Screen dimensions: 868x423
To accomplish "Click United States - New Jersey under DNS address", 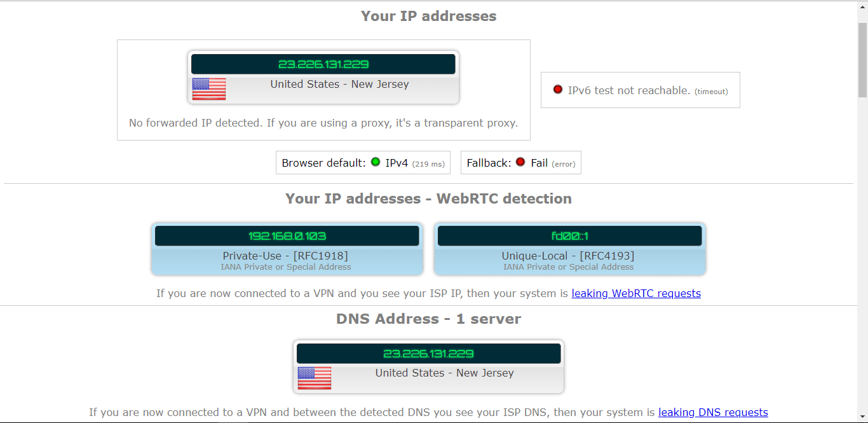I will point(445,373).
